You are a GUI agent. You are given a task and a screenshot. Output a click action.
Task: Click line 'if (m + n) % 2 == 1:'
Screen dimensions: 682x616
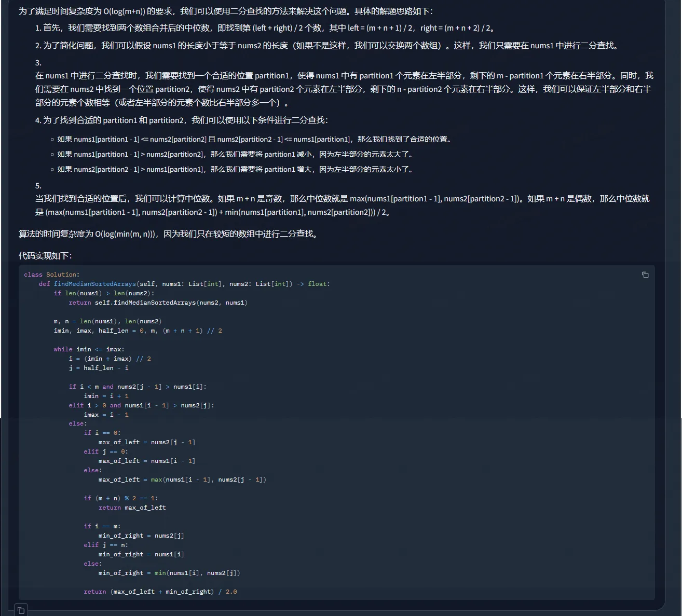pyautogui.click(x=121, y=498)
